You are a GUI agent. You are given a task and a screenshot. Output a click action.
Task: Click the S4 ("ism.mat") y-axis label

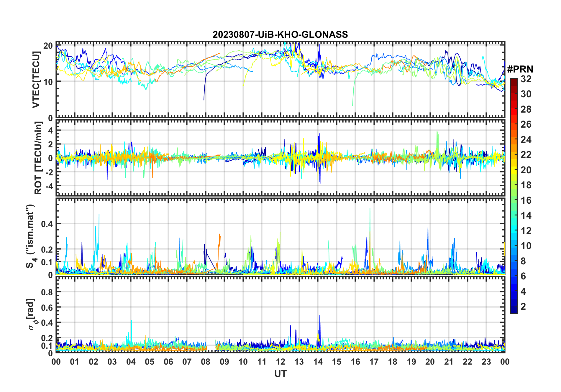coord(30,236)
